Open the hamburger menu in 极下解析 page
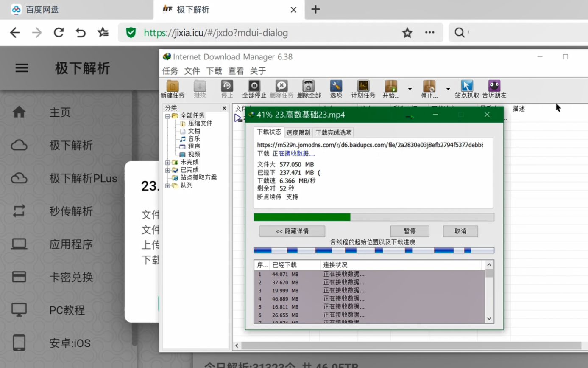Viewport: 588px width, 368px height. 22,68
